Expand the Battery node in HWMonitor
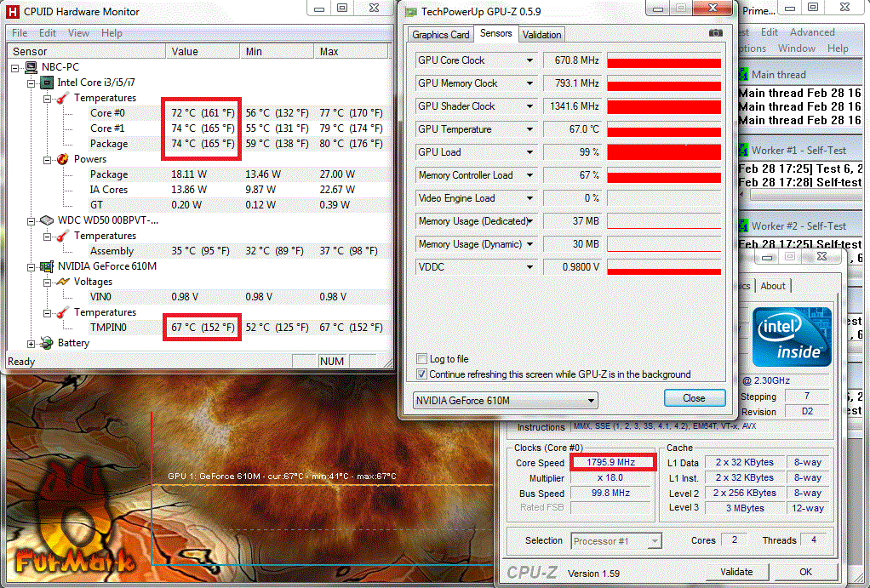870x588 pixels. [x=31, y=344]
